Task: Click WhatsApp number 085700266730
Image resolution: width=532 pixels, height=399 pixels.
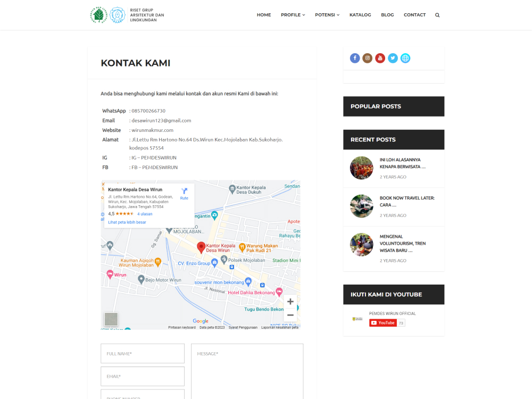Action: point(148,111)
